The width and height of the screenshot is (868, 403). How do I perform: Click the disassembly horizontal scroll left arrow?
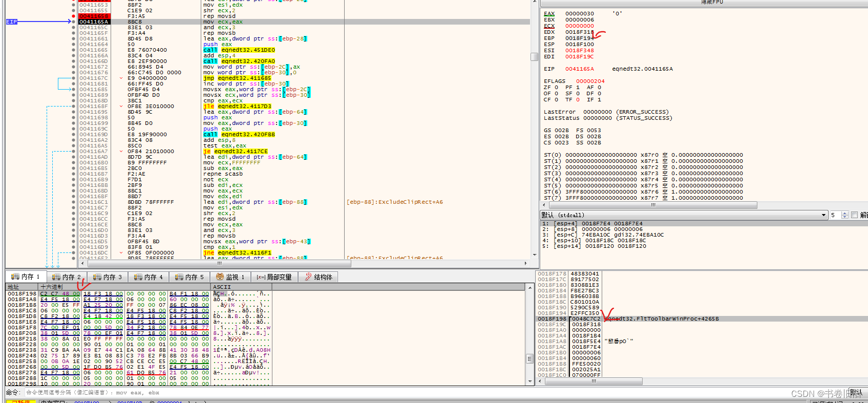(82, 264)
